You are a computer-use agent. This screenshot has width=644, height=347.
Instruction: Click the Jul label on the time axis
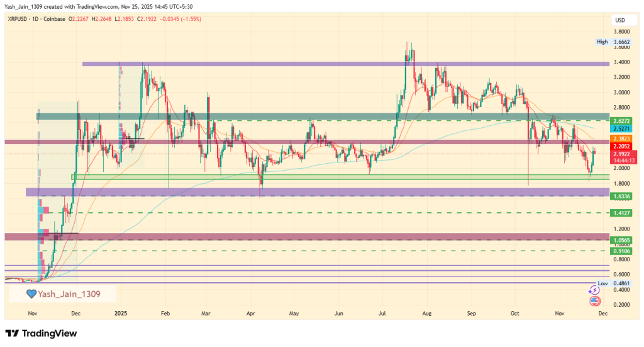pyautogui.click(x=382, y=312)
